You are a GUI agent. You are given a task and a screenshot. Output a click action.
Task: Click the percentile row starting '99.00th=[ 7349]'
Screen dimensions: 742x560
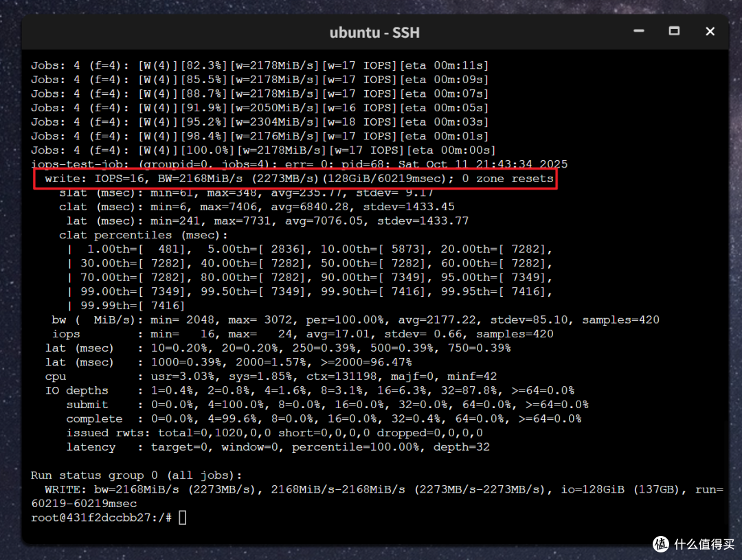309,291
